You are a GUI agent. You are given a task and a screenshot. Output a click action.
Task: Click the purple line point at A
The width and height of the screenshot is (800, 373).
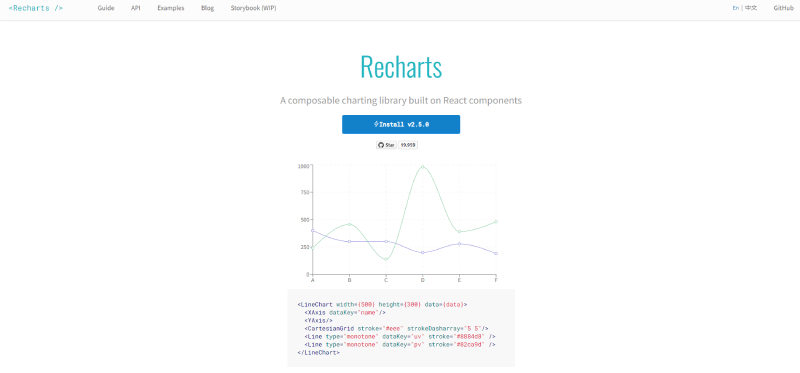pos(312,231)
